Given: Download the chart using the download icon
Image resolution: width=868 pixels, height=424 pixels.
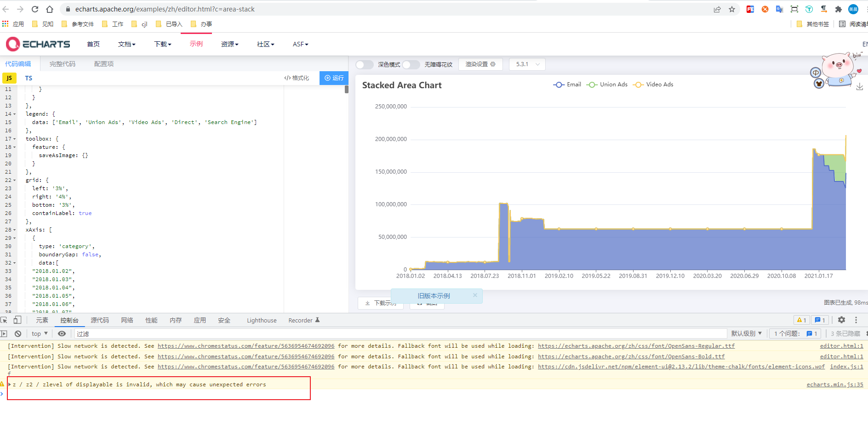Looking at the screenshot, I should click(860, 85).
